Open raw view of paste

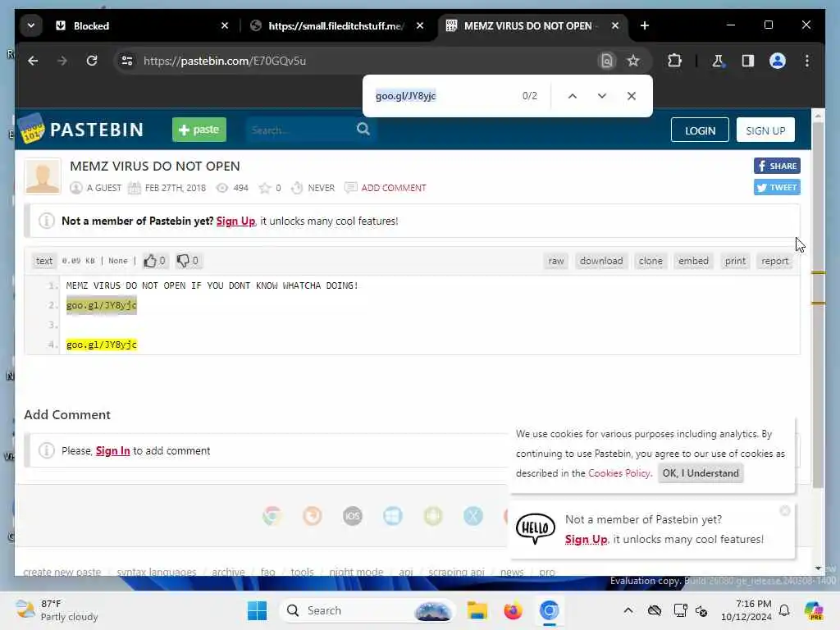pyautogui.click(x=556, y=261)
